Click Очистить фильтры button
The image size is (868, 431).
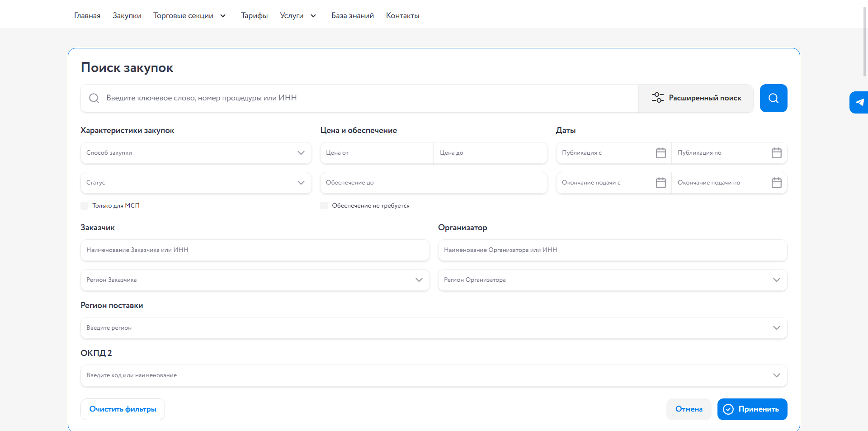pyautogui.click(x=123, y=409)
